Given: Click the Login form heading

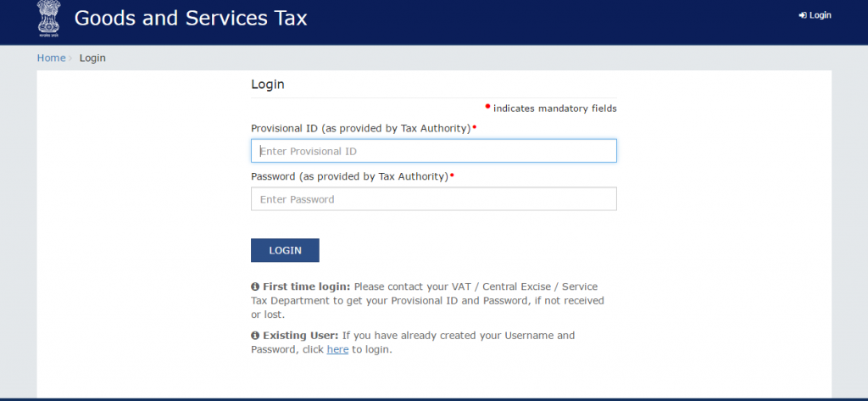Looking at the screenshot, I should (268, 85).
